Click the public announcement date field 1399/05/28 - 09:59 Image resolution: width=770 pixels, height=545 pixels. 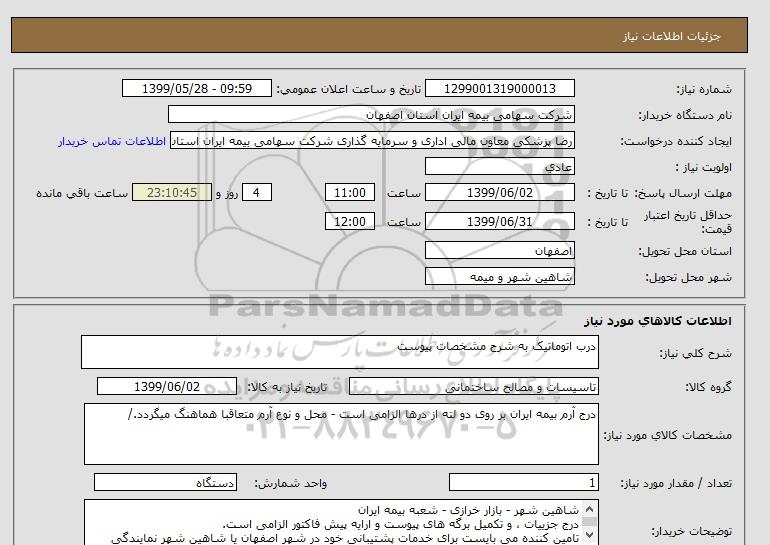point(196,89)
